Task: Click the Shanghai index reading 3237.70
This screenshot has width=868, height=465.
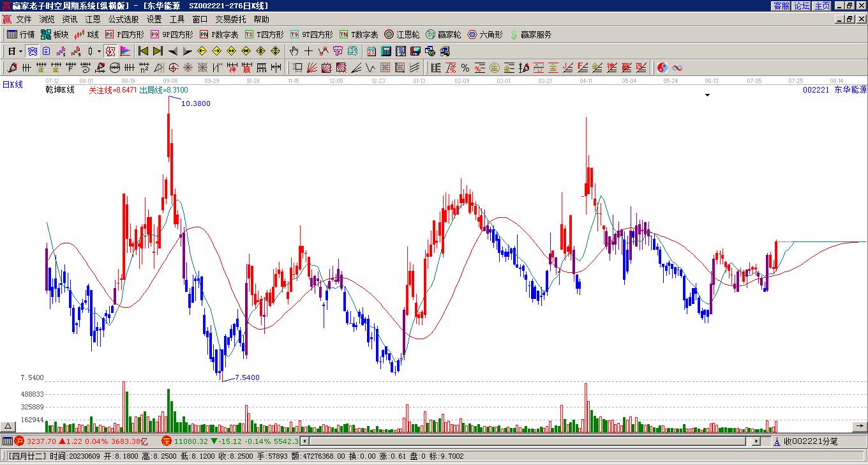Action: tap(41, 441)
